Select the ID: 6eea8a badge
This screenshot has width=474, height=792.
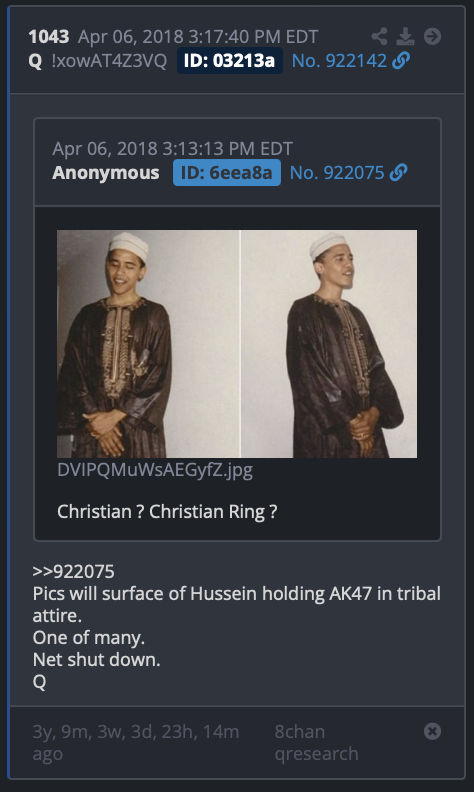[x=227, y=173]
